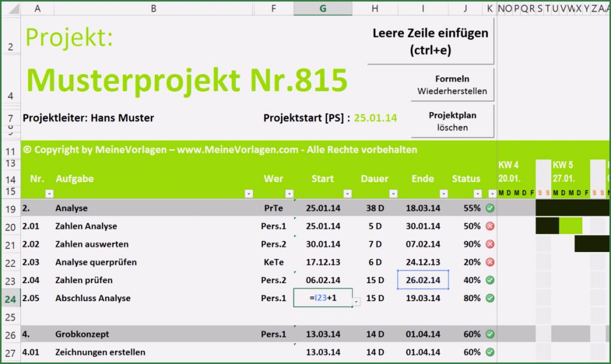The height and width of the screenshot is (364, 611).
Task: Click the red X icon for Zahlen auswerten
Action: coord(489,244)
